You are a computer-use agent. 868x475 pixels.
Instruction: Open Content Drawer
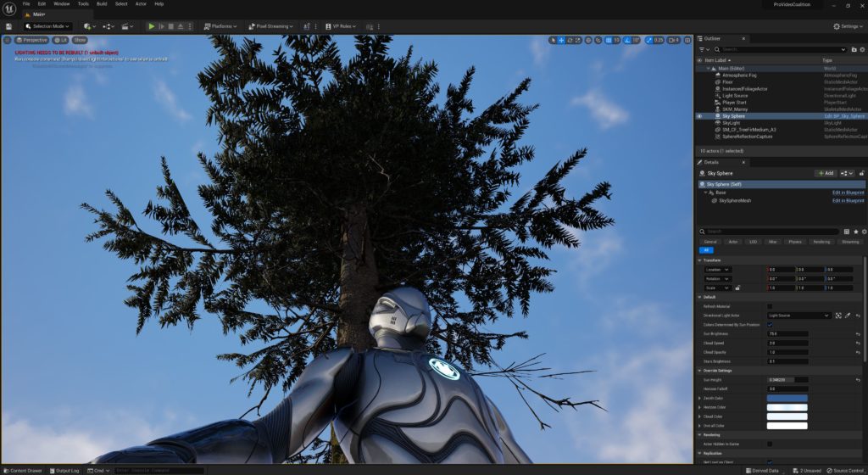point(23,471)
